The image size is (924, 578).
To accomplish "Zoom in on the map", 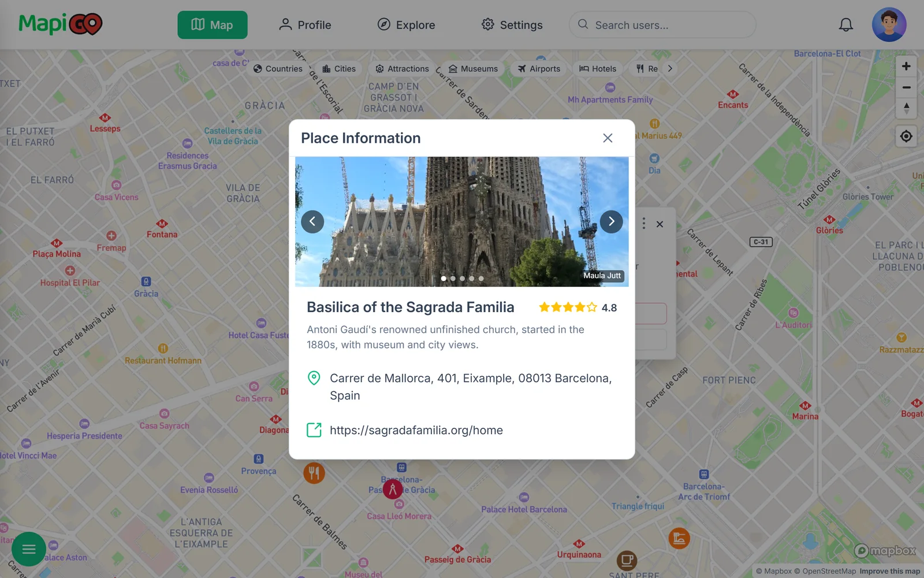I will pyautogui.click(x=906, y=66).
